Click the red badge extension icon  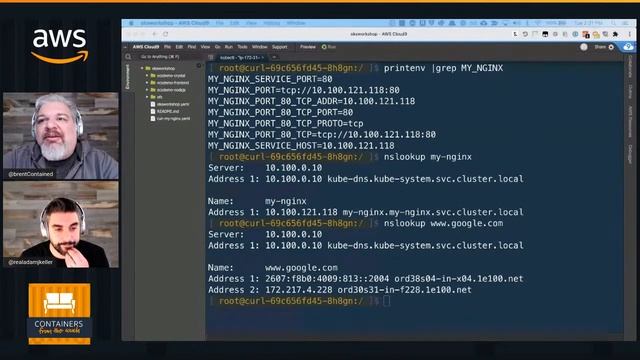click(586, 35)
